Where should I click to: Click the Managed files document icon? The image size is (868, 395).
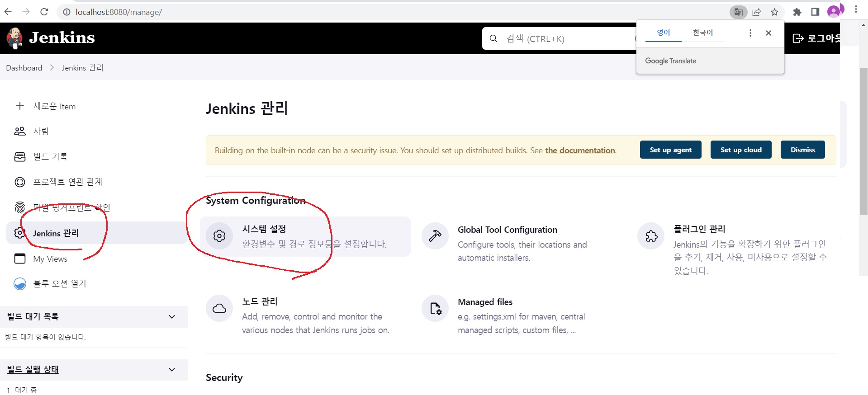click(435, 308)
